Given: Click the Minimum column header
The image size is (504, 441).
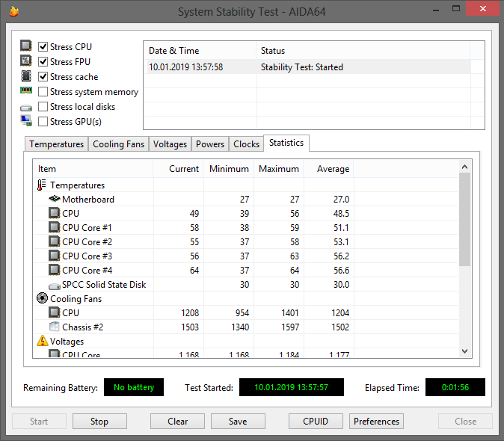Looking at the screenshot, I should (229, 169).
